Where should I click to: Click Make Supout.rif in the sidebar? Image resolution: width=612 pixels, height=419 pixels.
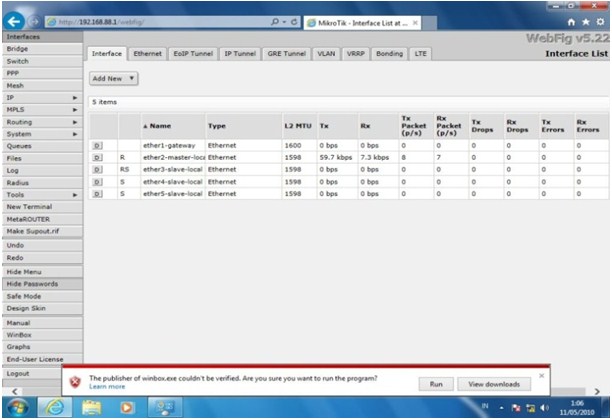click(42, 231)
